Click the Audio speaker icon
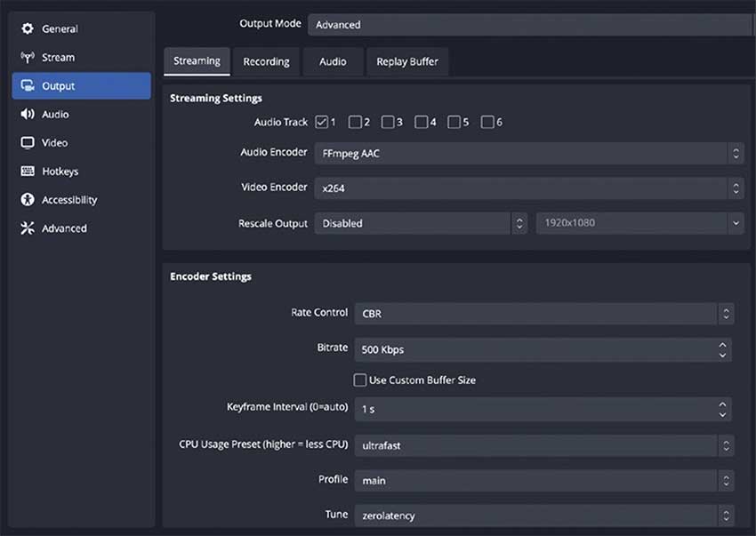The height and width of the screenshot is (536, 756). click(x=27, y=115)
